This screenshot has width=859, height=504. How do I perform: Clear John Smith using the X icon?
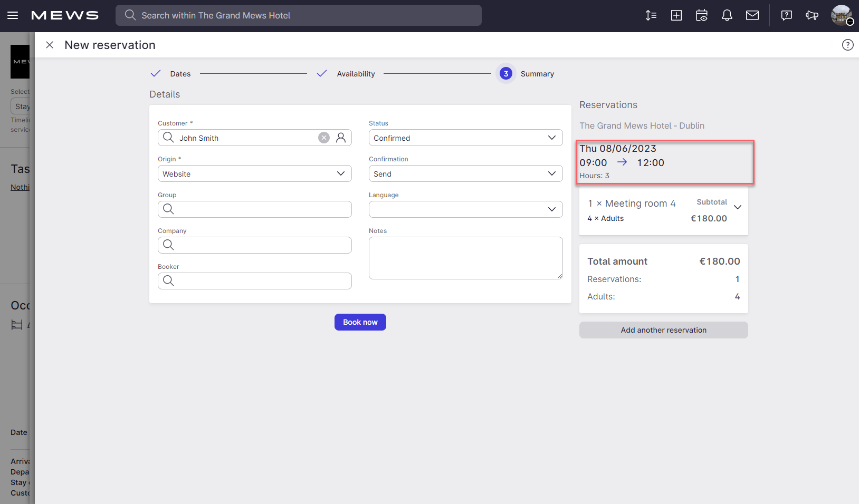(323, 138)
